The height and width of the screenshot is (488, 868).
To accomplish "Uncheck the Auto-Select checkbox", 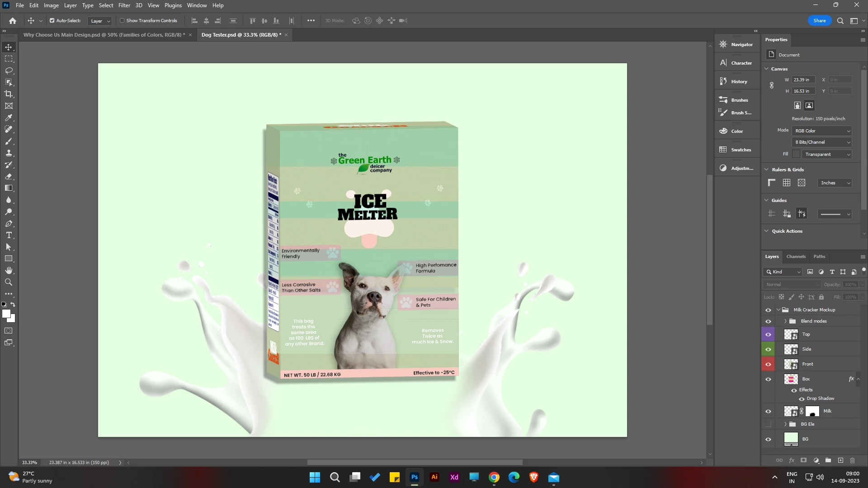I will pyautogui.click(x=52, y=20).
